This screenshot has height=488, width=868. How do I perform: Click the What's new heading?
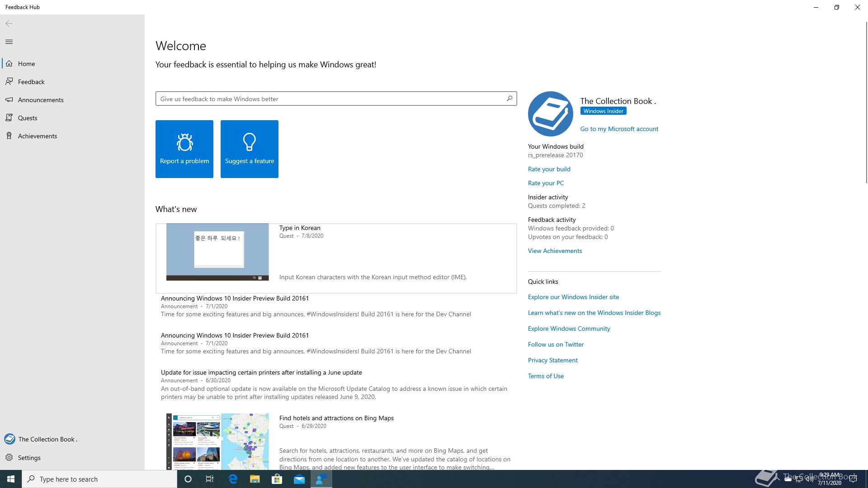(x=176, y=209)
